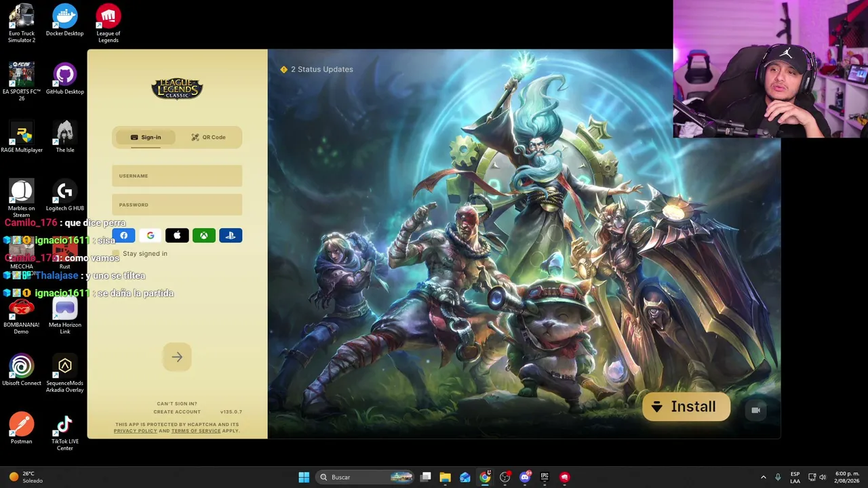Image resolution: width=868 pixels, height=488 pixels.
Task: Switch to the Sign-in tab
Action: (x=145, y=137)
